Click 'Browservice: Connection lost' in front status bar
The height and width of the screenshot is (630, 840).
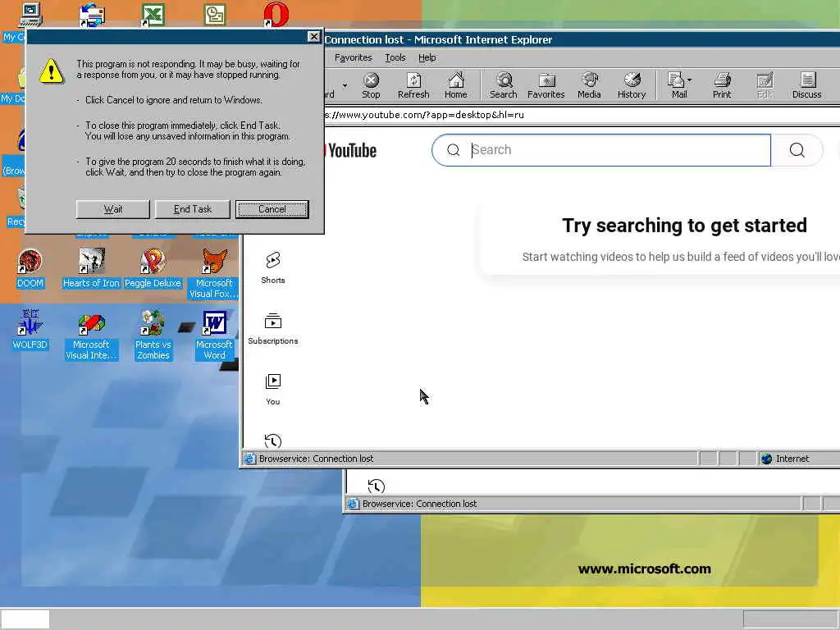[316, 459]
